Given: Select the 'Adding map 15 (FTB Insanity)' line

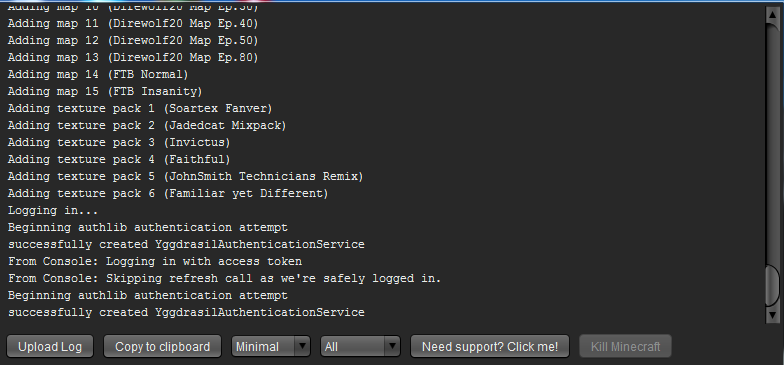Looking at the screenshot, I should point(105,92).
